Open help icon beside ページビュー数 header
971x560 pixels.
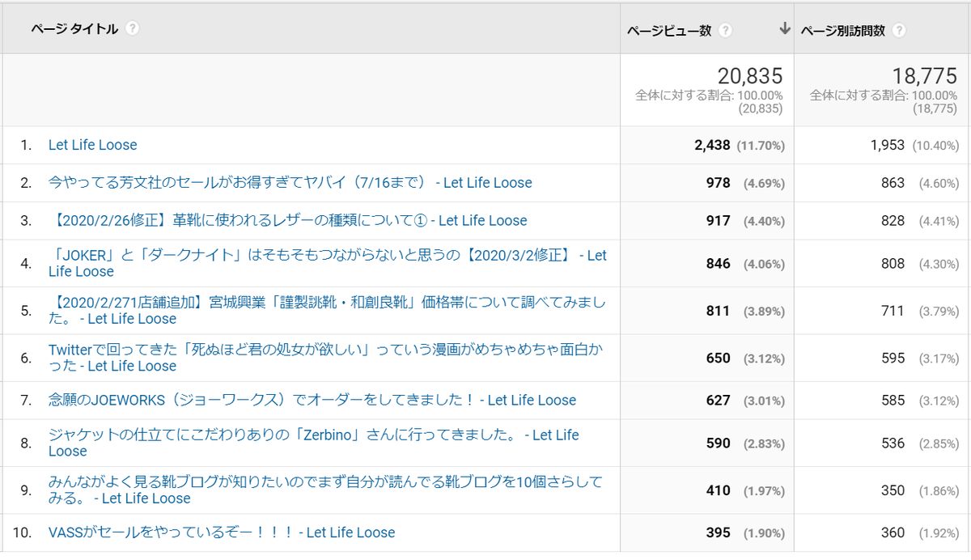tap(726, 31)
